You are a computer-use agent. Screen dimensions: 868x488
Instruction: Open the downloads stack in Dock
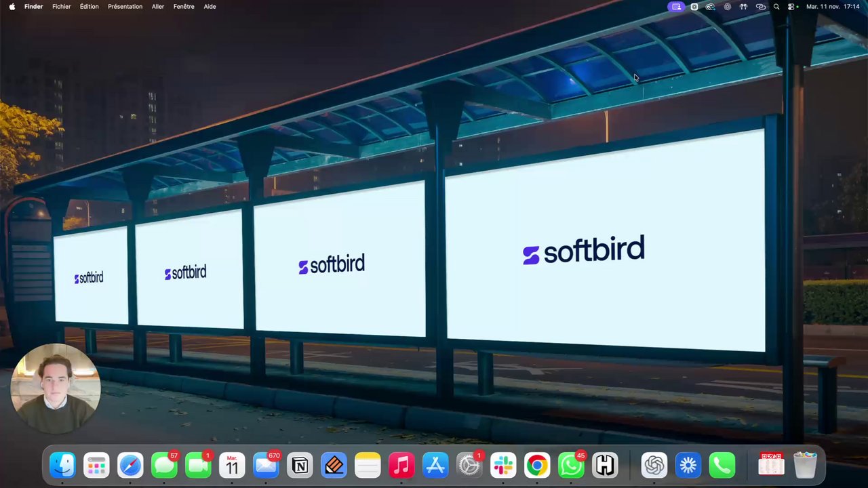click(x=771, y=465)
